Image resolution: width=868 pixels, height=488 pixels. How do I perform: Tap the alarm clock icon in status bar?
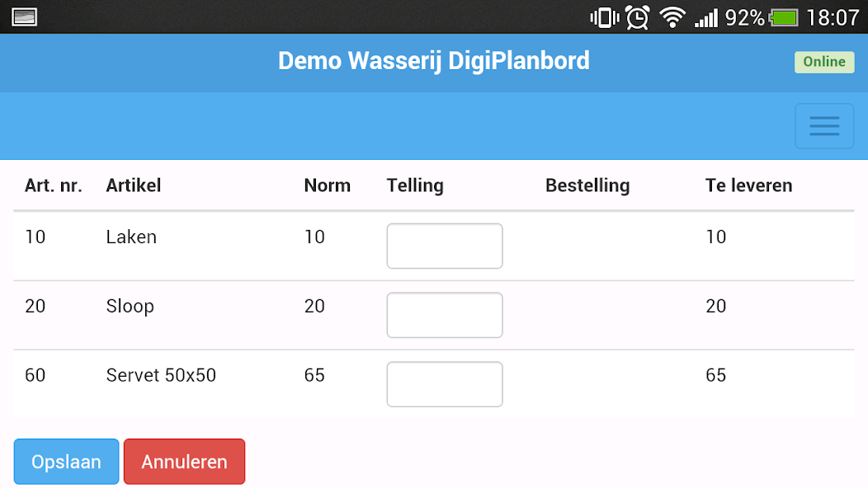[637, 16]
